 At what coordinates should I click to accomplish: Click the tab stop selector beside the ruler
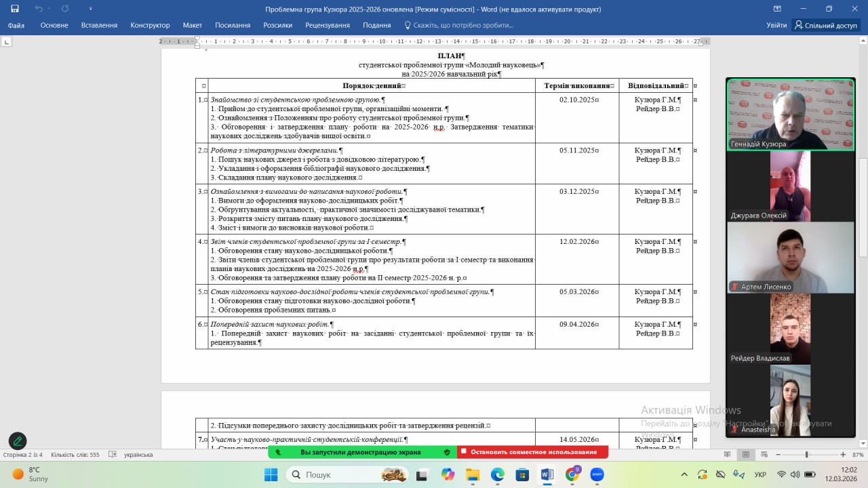tap(7, 42)
